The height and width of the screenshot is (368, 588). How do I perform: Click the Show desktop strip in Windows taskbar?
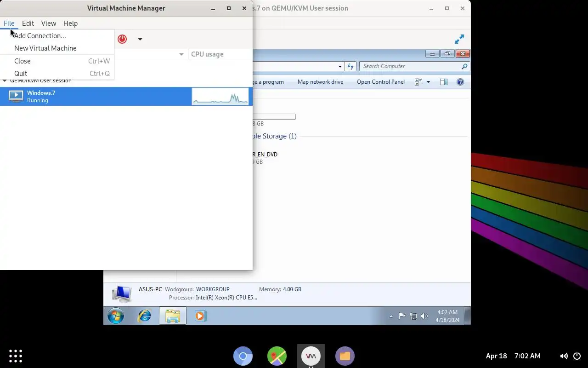[468, 316]
